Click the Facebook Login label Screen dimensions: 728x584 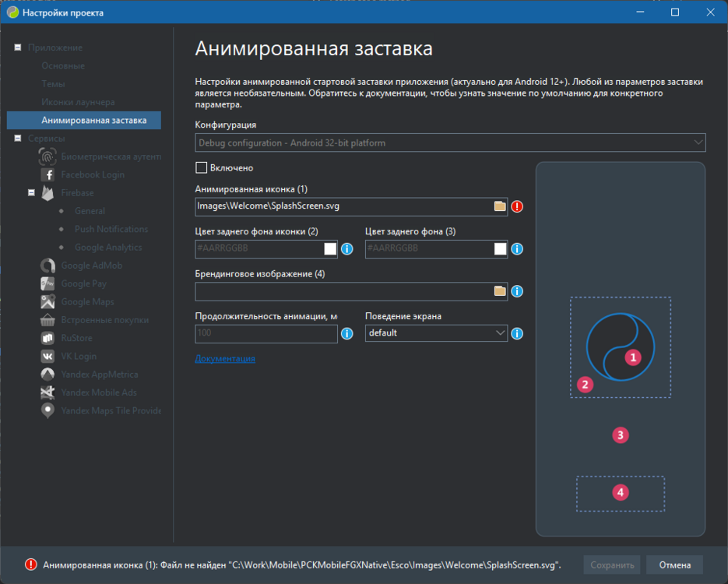pyautogui.click(x=93, y=174)
